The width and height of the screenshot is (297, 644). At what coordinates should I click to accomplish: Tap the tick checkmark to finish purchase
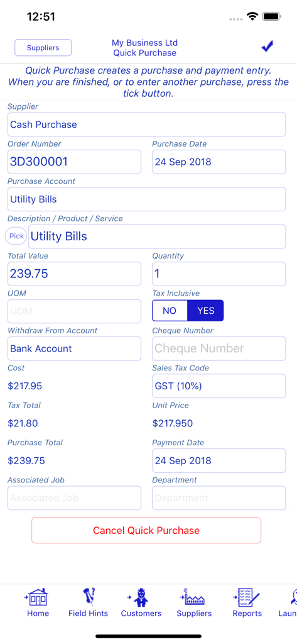(x=267, y=47)
